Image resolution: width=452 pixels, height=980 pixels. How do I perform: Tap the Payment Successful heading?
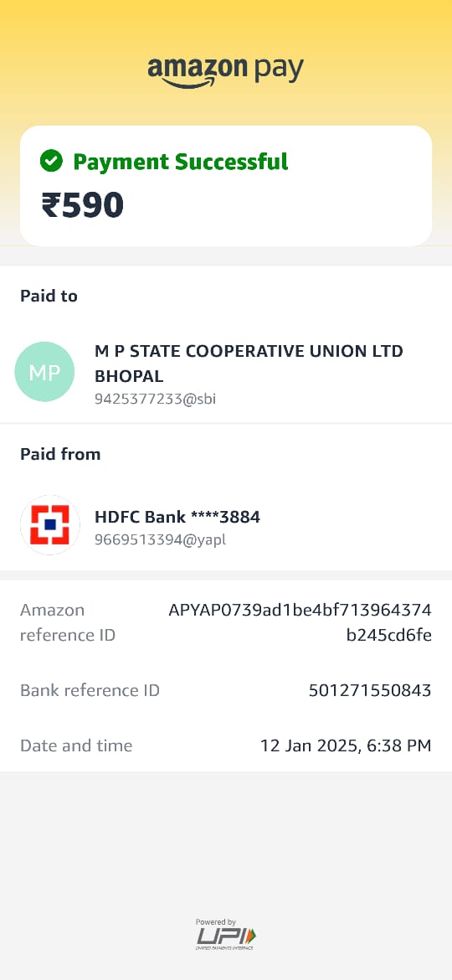[181, 162]
